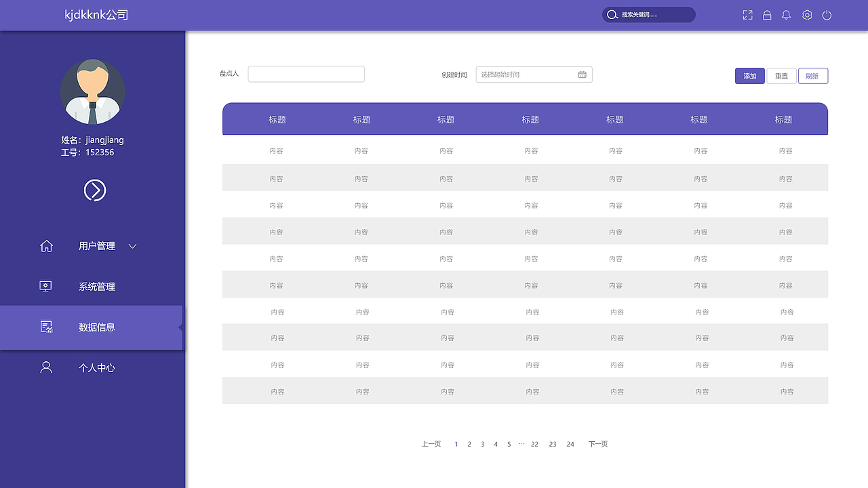Select page 5 in pagination
868x488 pixels.
point(509,445)
